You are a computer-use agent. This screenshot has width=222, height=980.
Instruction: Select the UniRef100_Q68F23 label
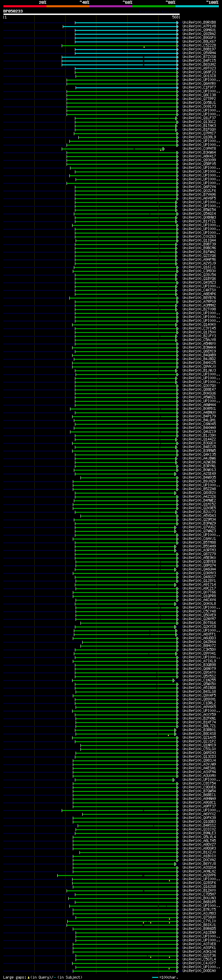click(x=199, y=72)
